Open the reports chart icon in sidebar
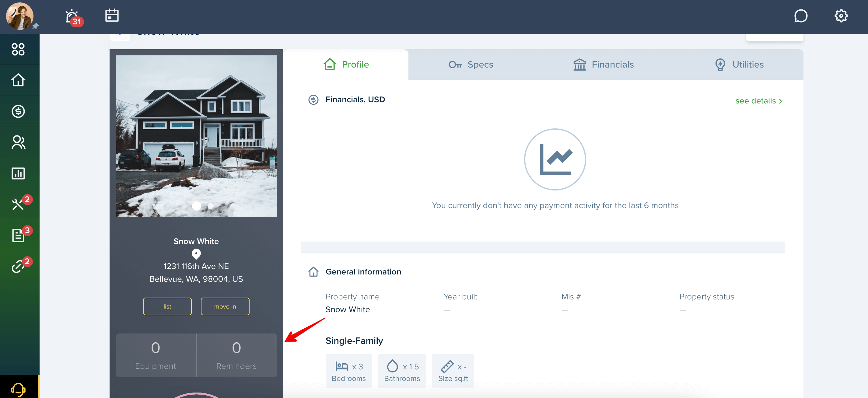Screen dimensions: 868x398 [x=18, y=173]
